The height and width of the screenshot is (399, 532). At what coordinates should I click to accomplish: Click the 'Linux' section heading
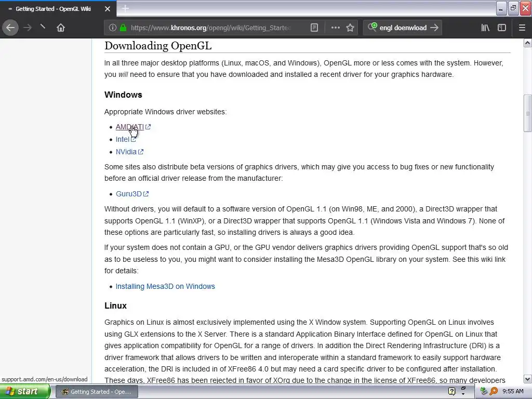pyautogui.click(x=115, y=305)
